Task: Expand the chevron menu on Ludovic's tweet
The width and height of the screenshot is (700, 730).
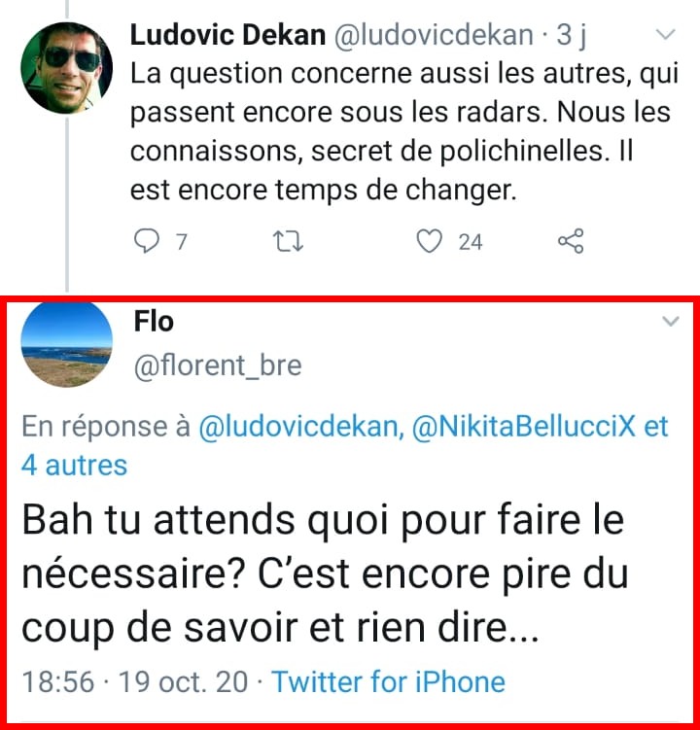Action: coord(666,36)
